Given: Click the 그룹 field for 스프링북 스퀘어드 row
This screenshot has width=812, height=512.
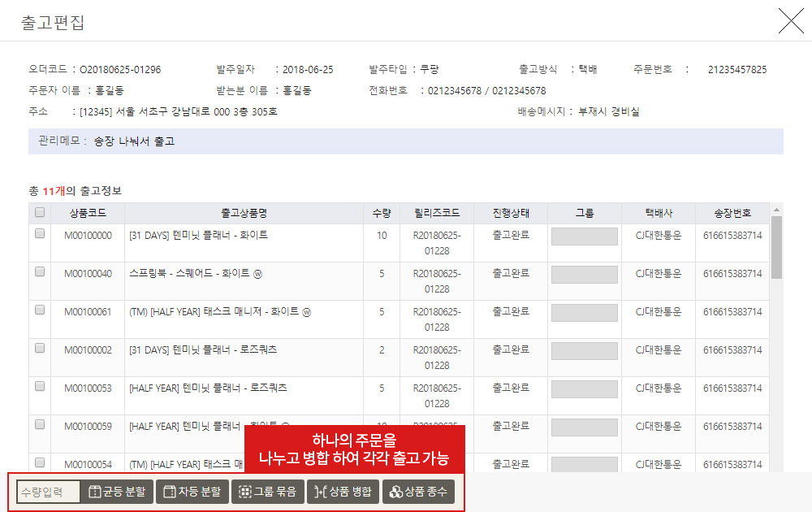Looking at the screenshot, I should tap(584, 275).
